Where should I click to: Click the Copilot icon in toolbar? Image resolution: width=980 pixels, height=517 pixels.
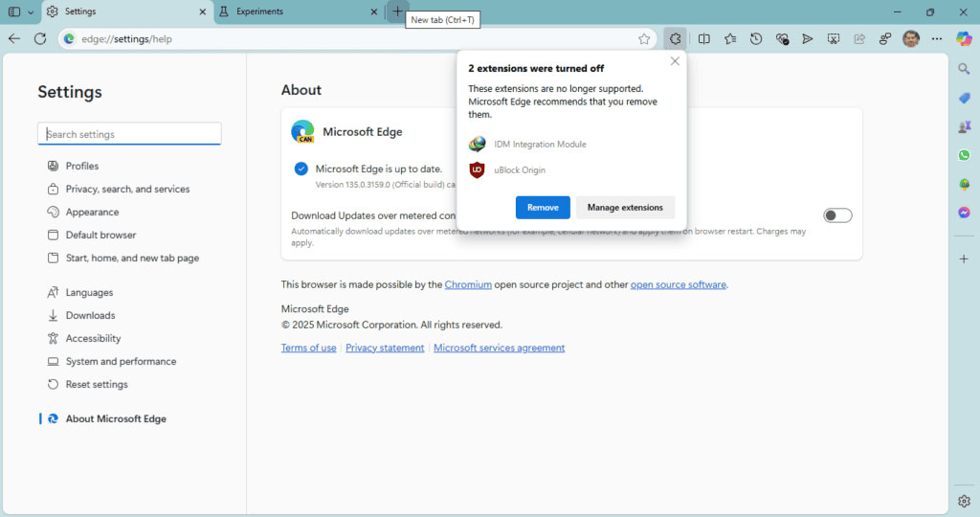click(x=964, y=39)
